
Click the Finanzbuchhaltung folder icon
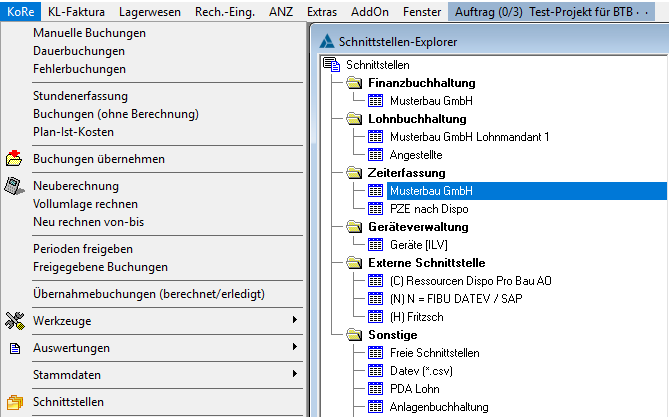click(353, 83)
